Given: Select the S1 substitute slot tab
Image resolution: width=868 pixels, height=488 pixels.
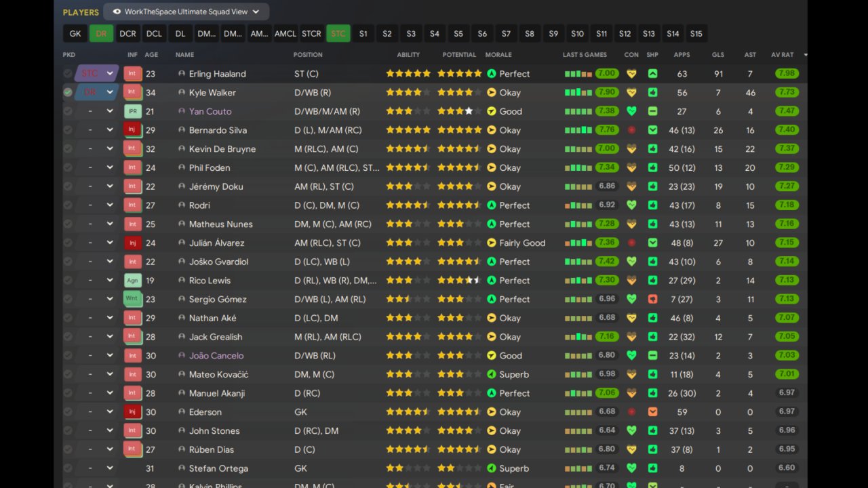Looking at the screenshot, I should point(363,34).
